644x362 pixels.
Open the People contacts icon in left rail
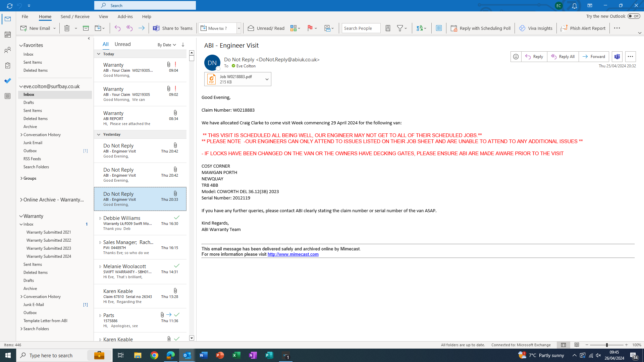pos(8,50)
